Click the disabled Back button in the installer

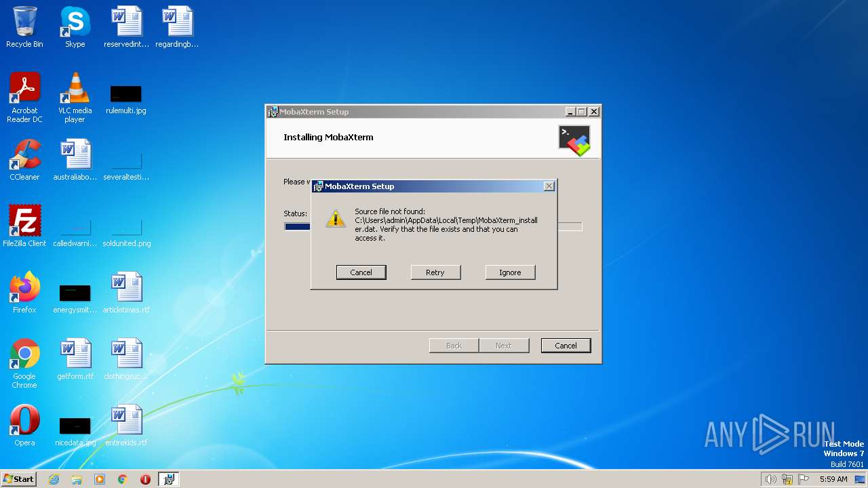click(x=454, y=346)
